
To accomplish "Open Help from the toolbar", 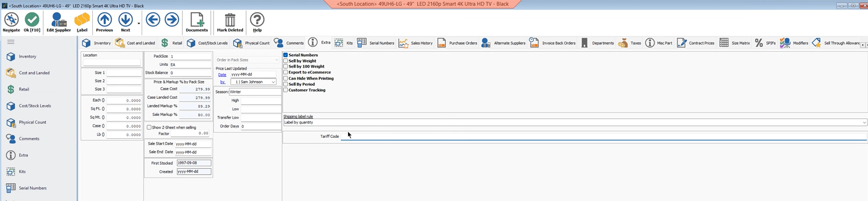I will tap(257, 22).
